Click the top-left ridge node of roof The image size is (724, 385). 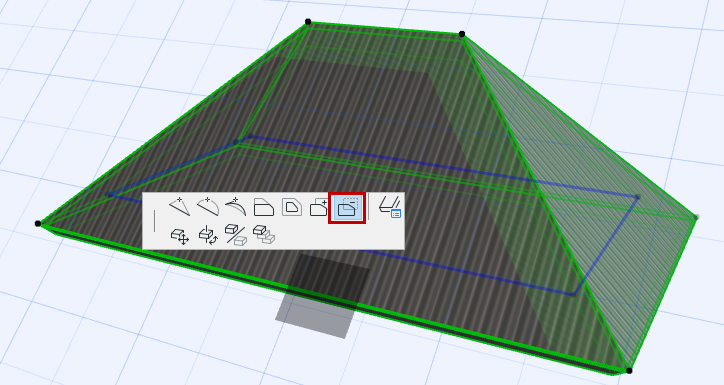308,22
